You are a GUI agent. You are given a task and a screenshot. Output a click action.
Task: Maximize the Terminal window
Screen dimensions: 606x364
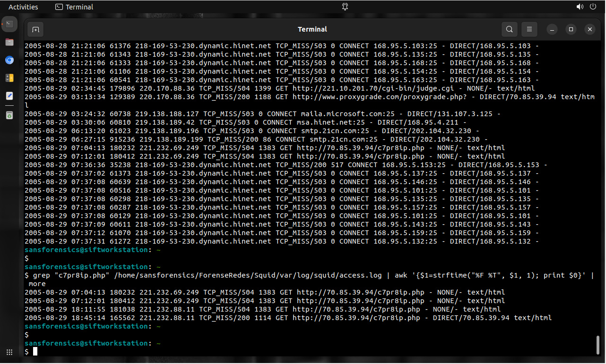click(x=571, y=29)
